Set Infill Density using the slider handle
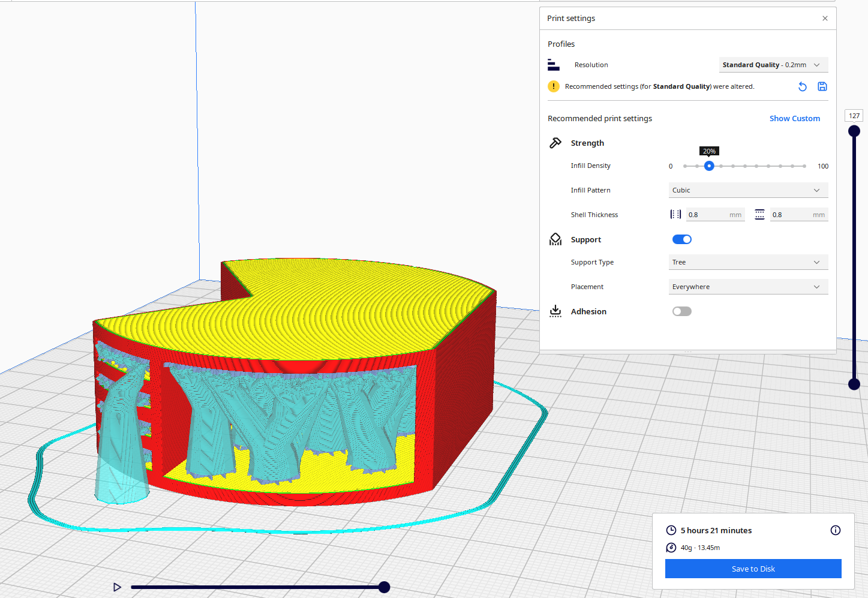Viewport: 868px width, 598px height. [709, 166]
